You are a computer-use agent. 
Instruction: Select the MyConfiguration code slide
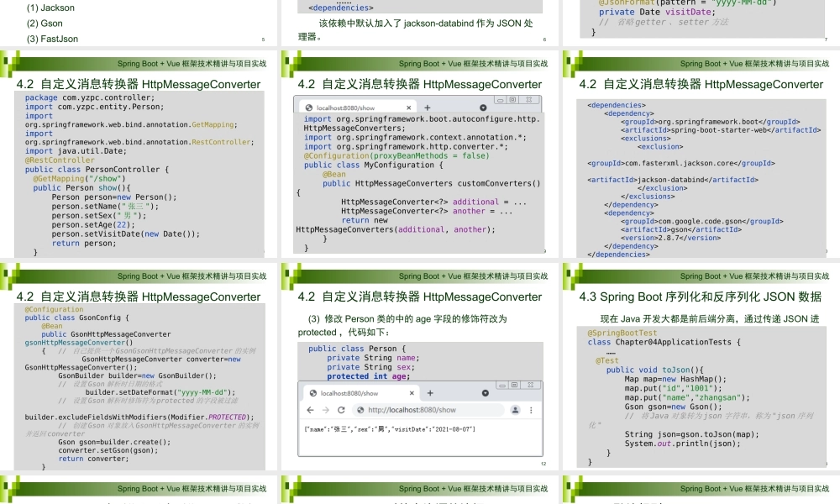click(x=420, y=155)
